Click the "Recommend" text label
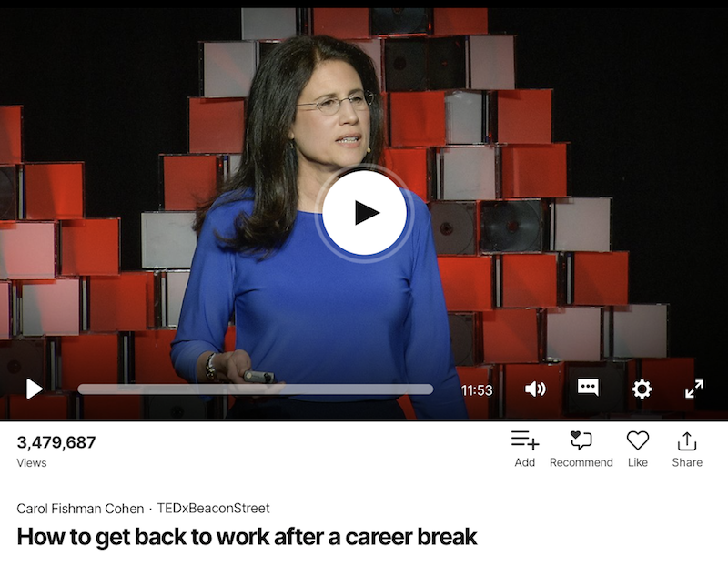 click(x=581, y=462)
